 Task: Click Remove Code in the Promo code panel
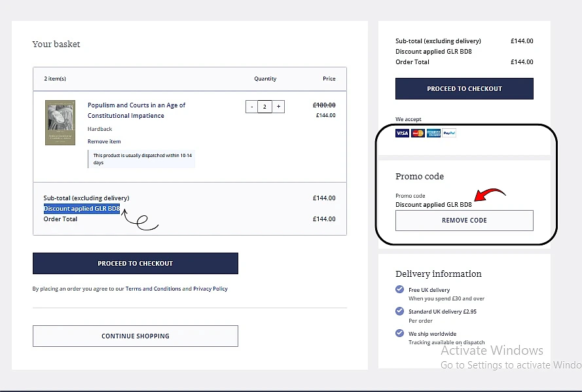click(x=464, y=221)
